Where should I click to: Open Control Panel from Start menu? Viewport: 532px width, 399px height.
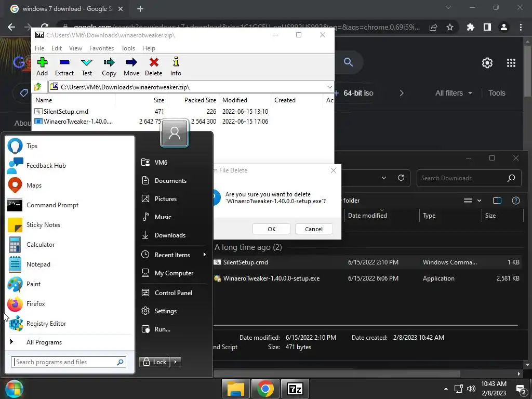point(173,293)
